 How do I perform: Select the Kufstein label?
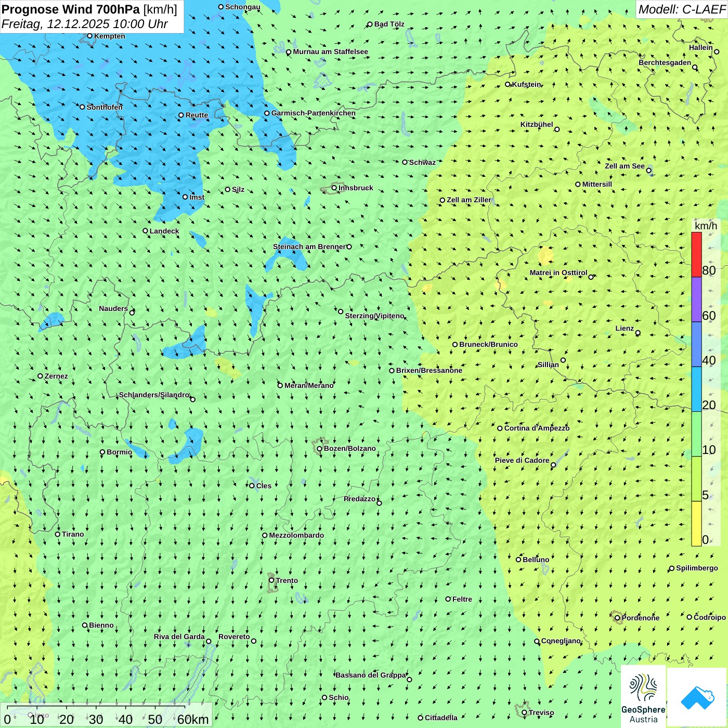coord(527,84)
